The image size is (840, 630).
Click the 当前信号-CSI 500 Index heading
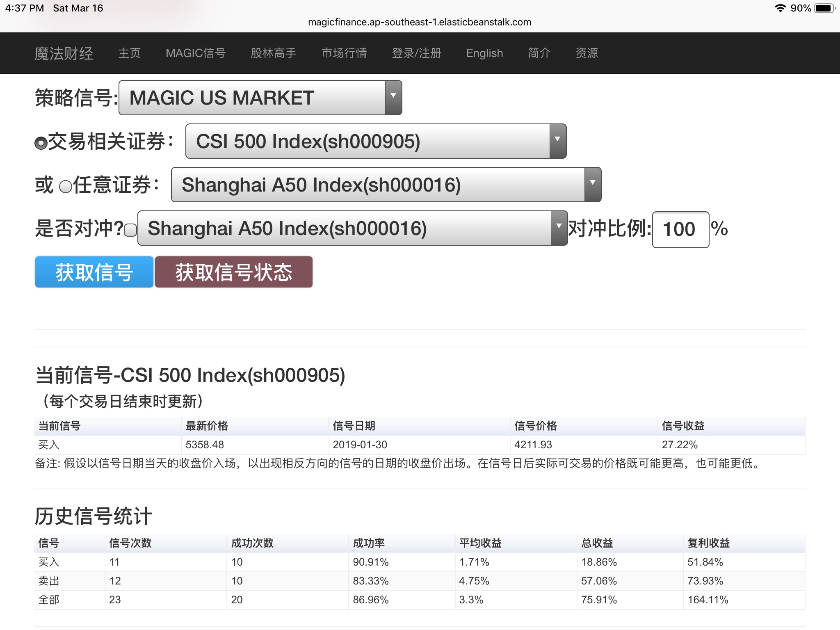190,375
